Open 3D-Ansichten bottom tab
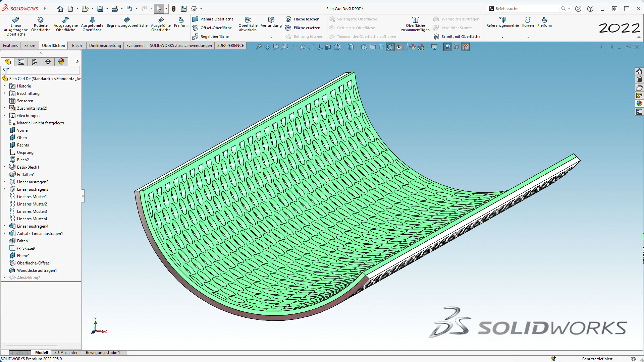 66,353
